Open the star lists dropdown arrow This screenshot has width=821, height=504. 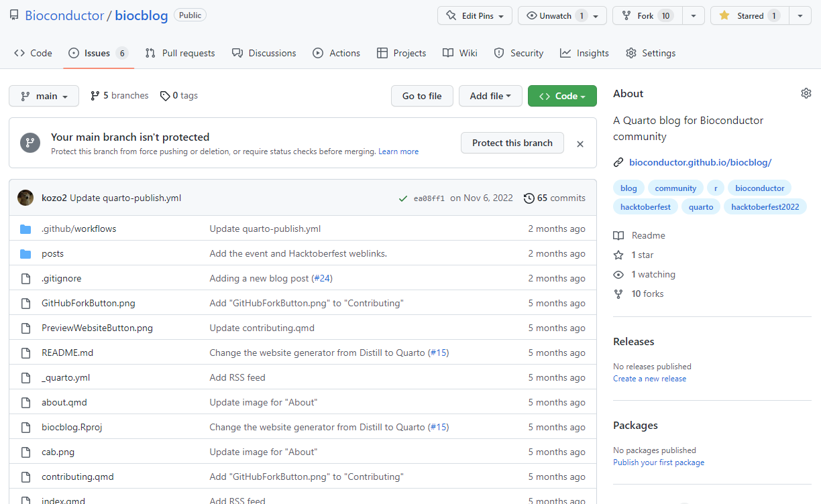pyautogui.click(x=800, y=15)
